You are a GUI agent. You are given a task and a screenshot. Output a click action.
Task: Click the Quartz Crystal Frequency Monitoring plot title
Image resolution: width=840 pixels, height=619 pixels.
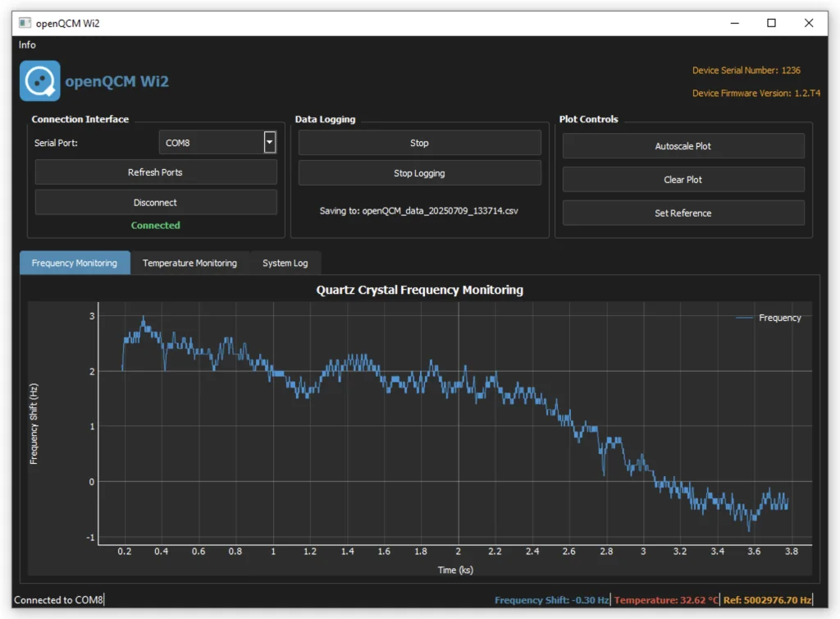click(x=419, y=290)
